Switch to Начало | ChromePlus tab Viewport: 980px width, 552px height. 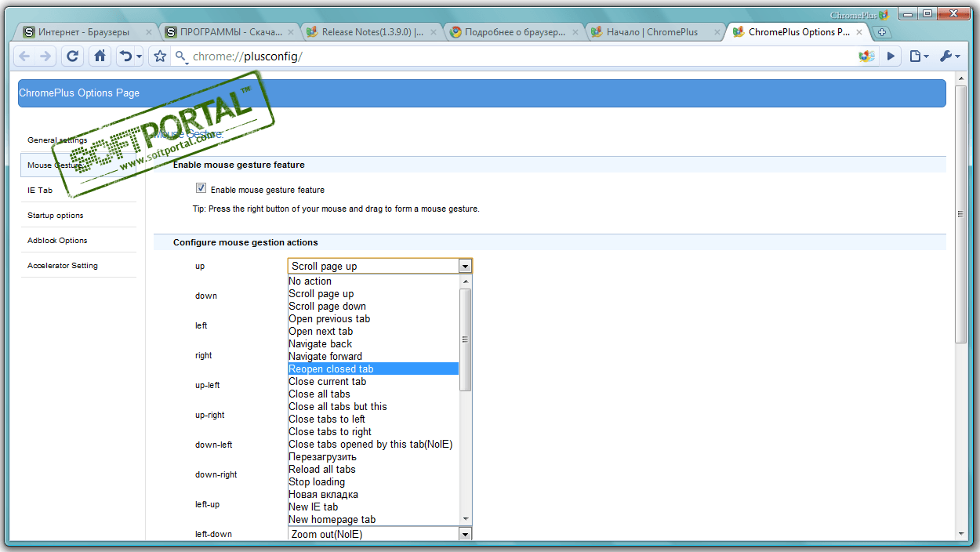tap(655, 32)
